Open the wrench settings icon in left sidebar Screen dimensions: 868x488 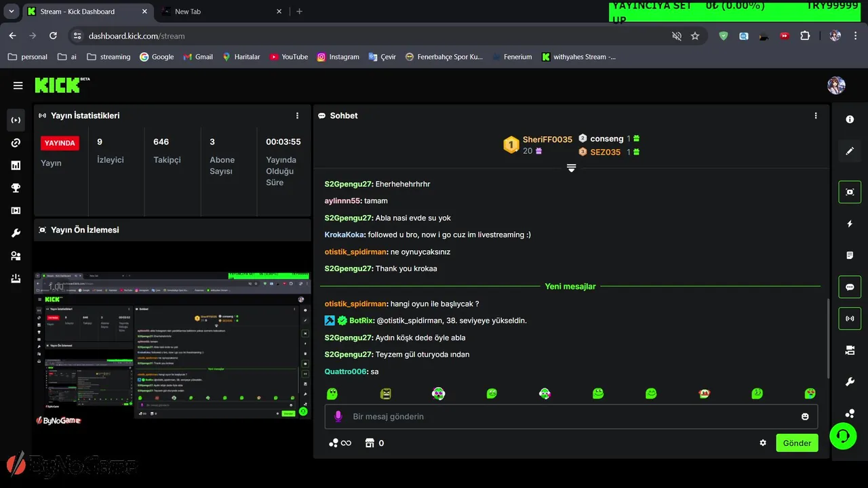pos(16,233)
